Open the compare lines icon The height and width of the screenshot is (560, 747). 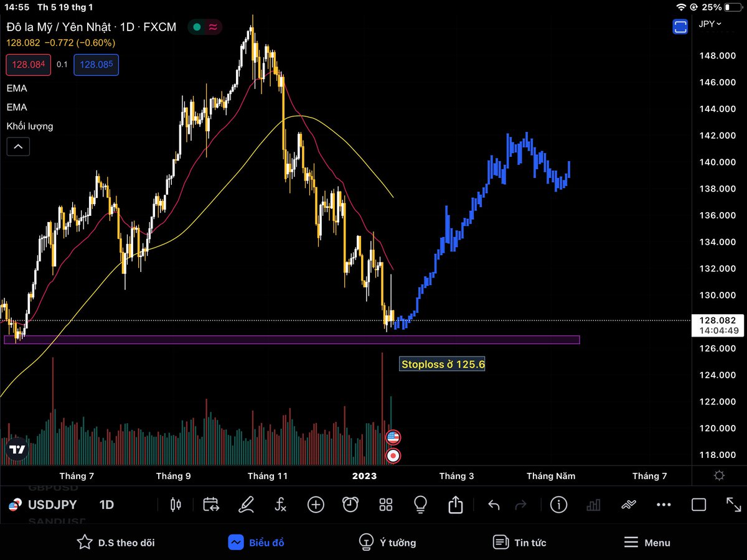click(x=629, y=505)
